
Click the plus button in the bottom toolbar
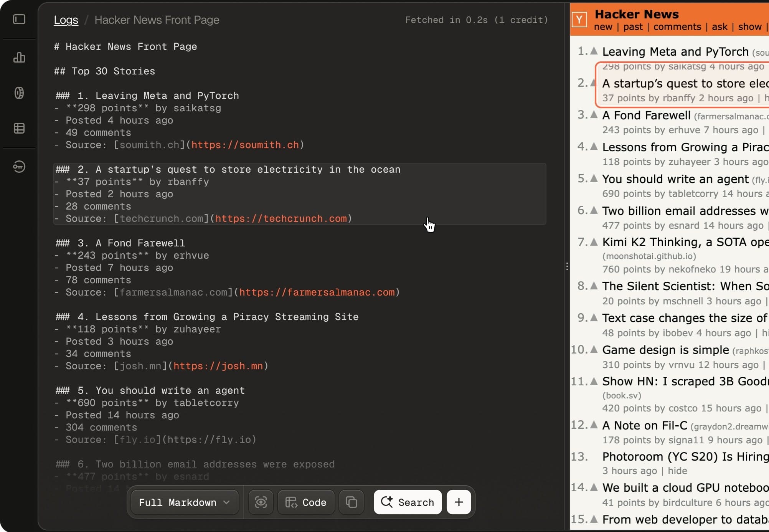click(459, 502)
